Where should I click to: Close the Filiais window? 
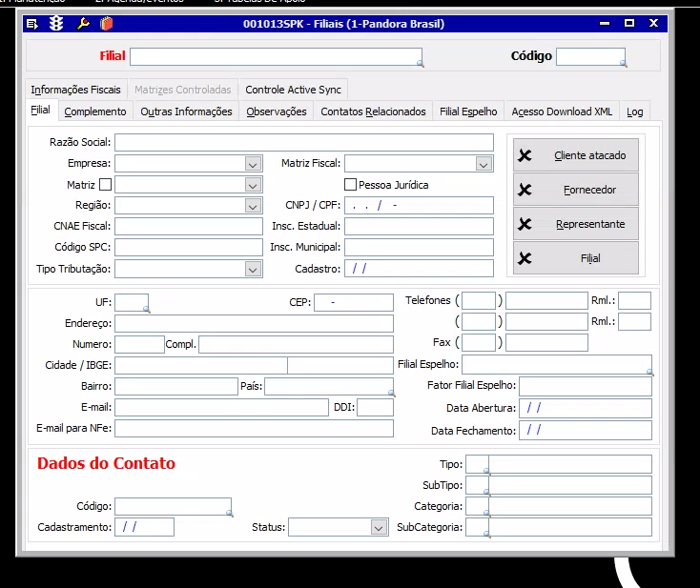click(653, 23)
